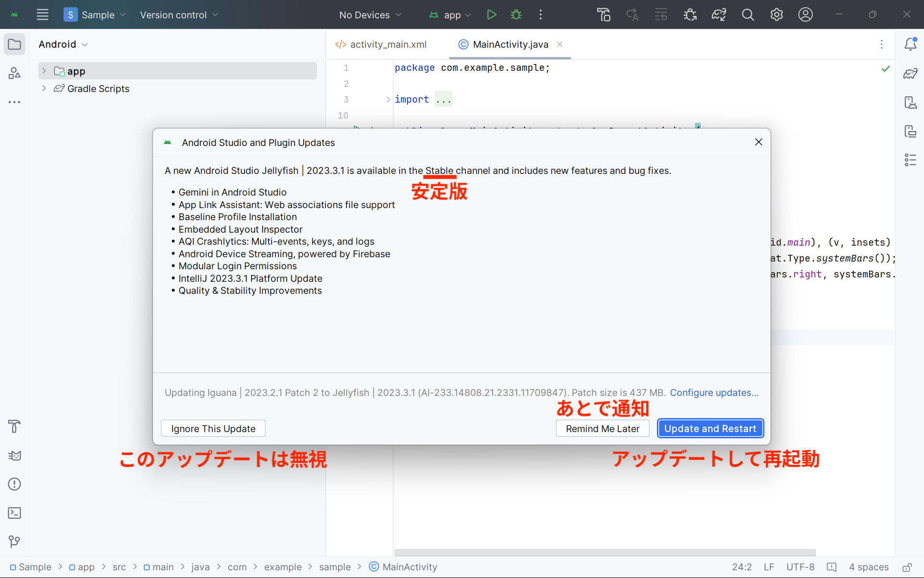Open the Device Explorer sidebar icon
The width and height of the screenshot is (924, 578).
point(910,131)
